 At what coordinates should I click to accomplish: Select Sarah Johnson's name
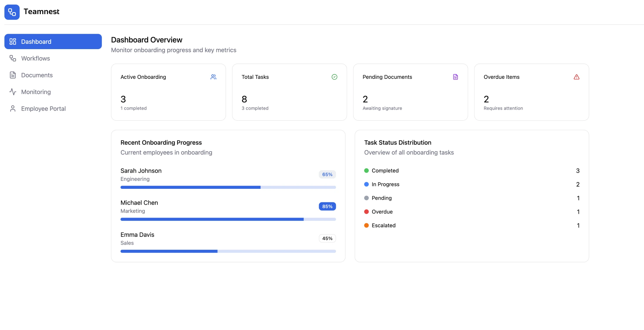(141, 171)
